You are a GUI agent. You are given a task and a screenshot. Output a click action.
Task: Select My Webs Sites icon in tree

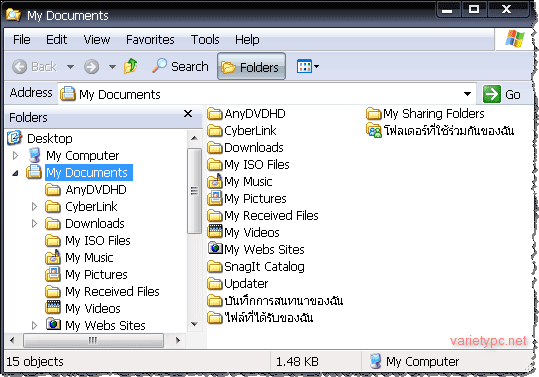[x=53, y=325]
